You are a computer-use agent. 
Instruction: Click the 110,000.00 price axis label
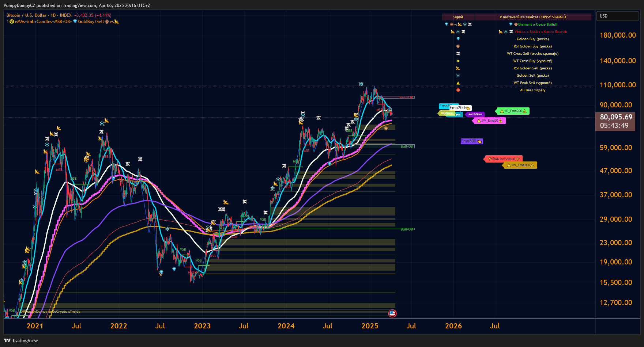click(618, 85)
